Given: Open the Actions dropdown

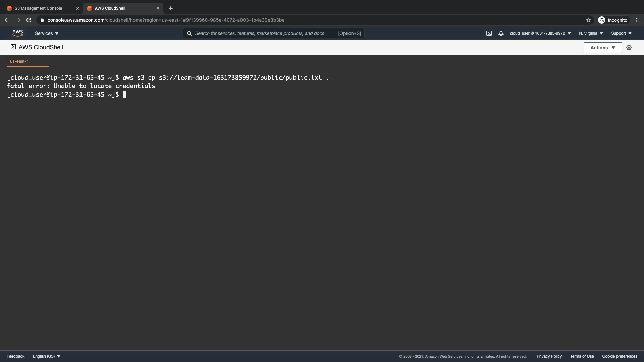Looking at the screenshot, I should tap(602, 48).
